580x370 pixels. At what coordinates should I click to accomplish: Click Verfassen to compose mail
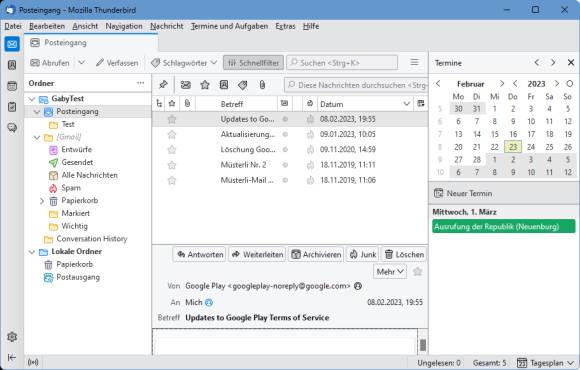(117, 63)
